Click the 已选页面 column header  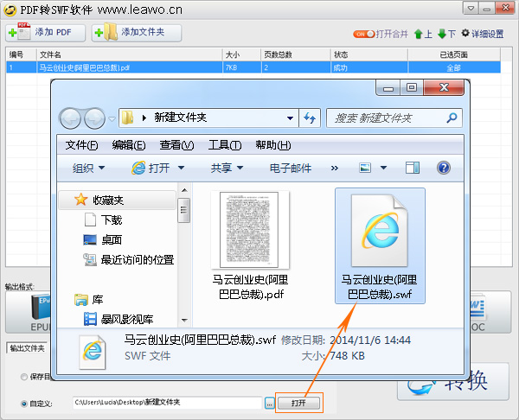[453, 54]
